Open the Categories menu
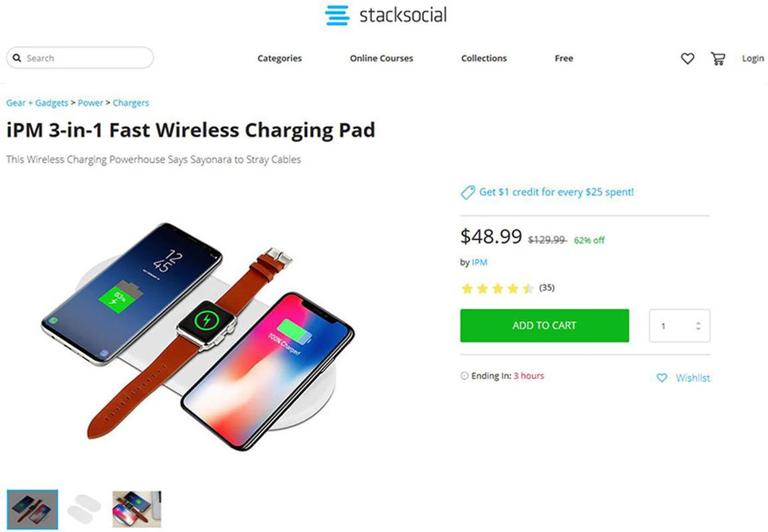The width and height of the screenshot is (768, 532). point(279,58)
